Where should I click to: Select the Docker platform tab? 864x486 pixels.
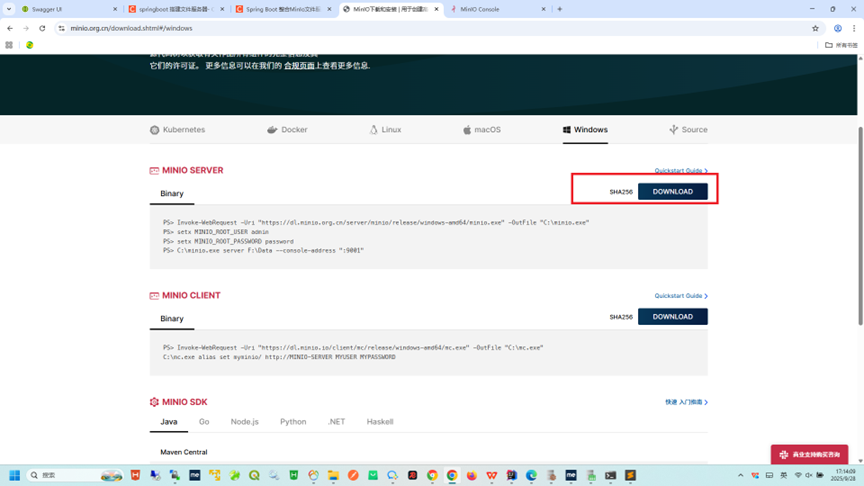pos(287,129)
